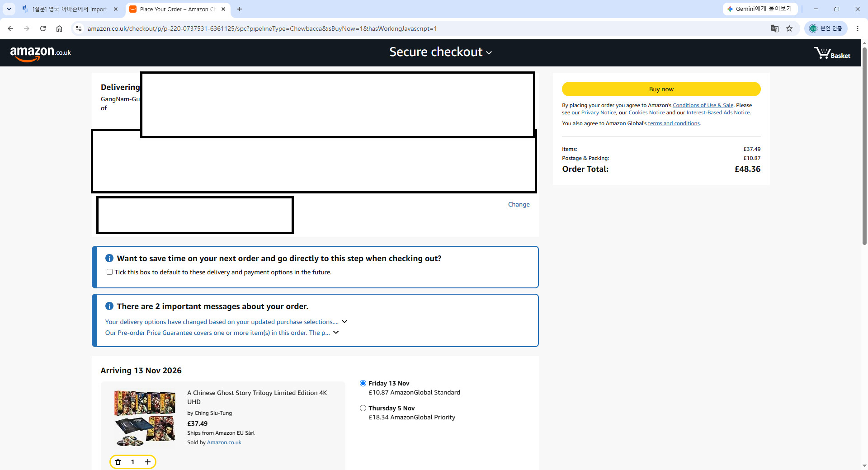Click the browser home icon
The width and height of the screenshot is (868, 470).
pyautogui.click(x=59, y=28)
